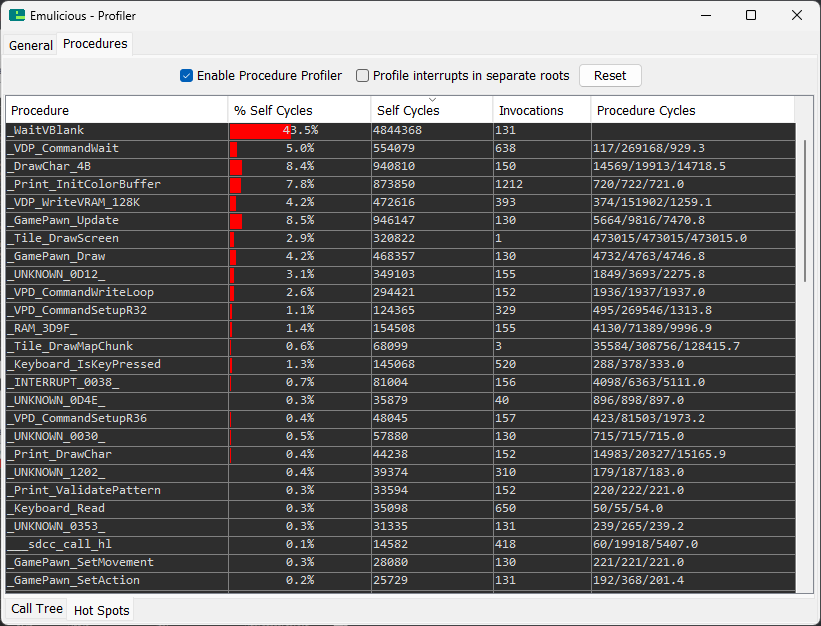Sort by Procedure Cycles column header
This screenshot has height=626, width=821.
[x=693, y=110]
